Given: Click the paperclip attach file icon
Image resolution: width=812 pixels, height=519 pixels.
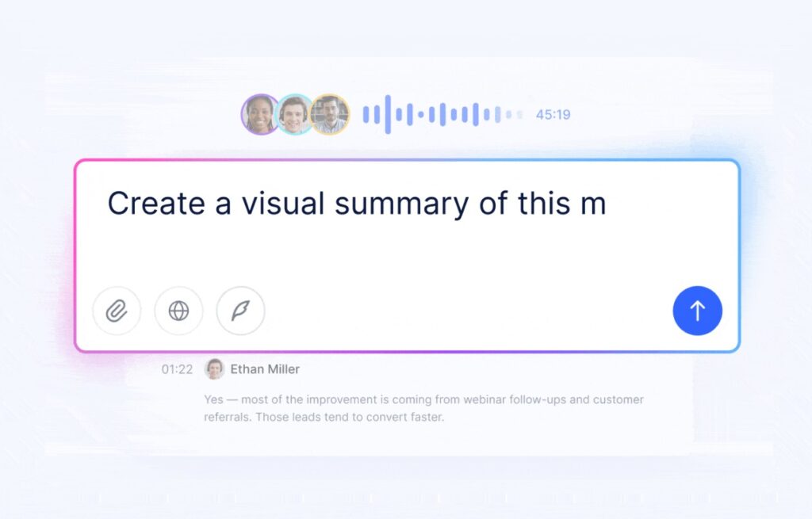Looking at the screenshot, I should click(x=117, y=311).
